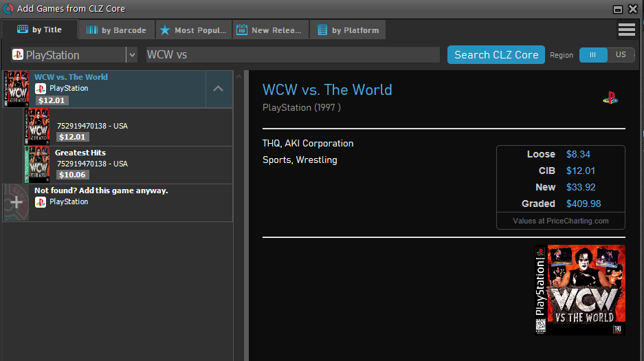Screen dimensions: 644x361
Task: Click the star icon on Most Popular tab
Action: [x=165, y=30]
